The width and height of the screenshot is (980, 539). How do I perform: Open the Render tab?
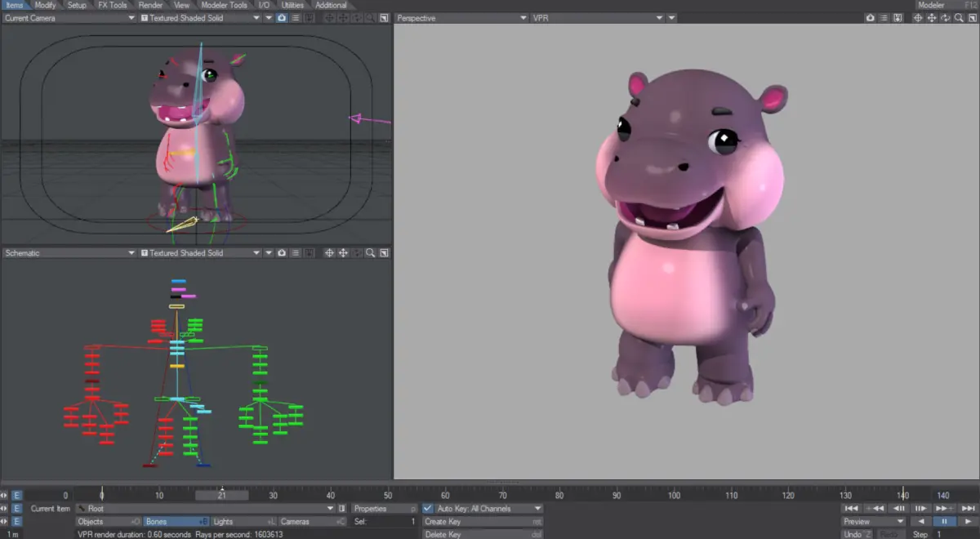pos(150,5)
